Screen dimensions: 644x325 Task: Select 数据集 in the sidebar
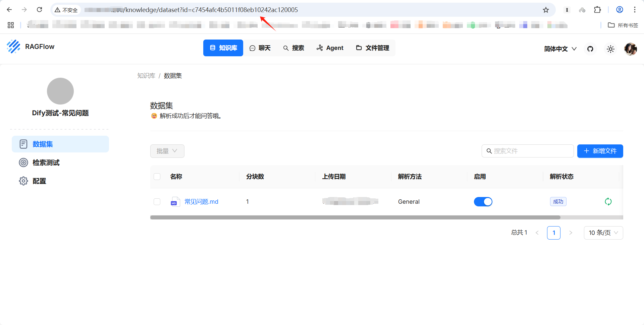pyautogui.click(x=60, y=144)
